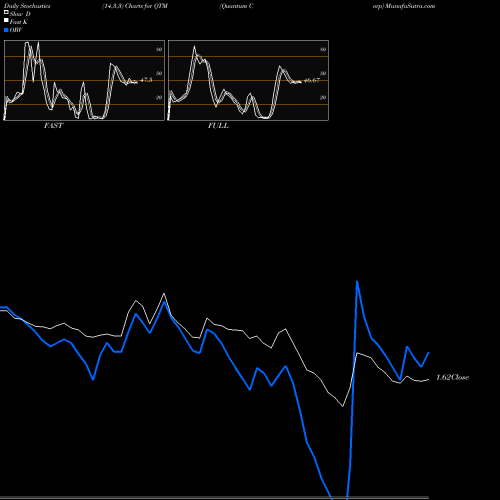Click the '(Quantum C' company name text
The image size is (500, 500).
click(x=236, y=6)
